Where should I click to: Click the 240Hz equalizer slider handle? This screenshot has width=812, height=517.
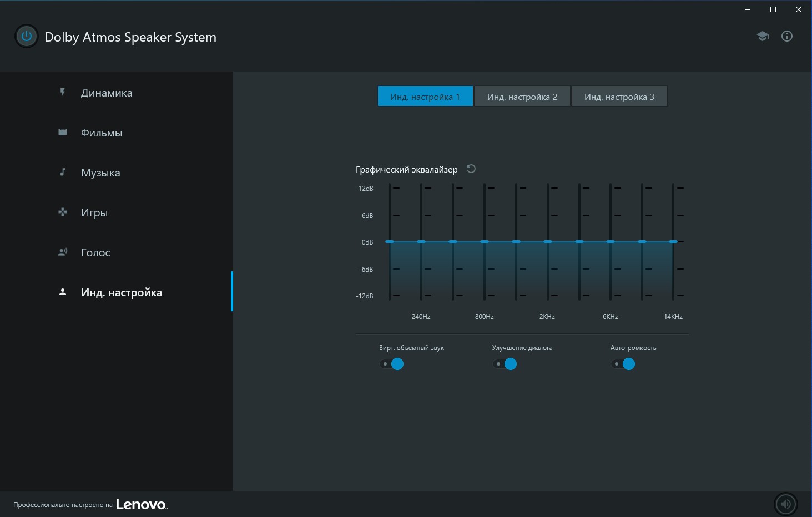(x=421, y=242)
